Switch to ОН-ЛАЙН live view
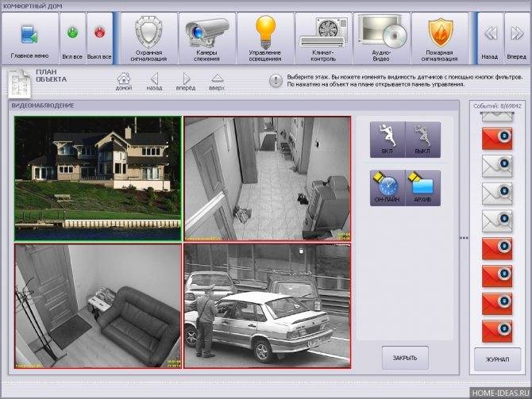This screenshot has width=532, height=399. pyautogui.click(x=387, y=188)
